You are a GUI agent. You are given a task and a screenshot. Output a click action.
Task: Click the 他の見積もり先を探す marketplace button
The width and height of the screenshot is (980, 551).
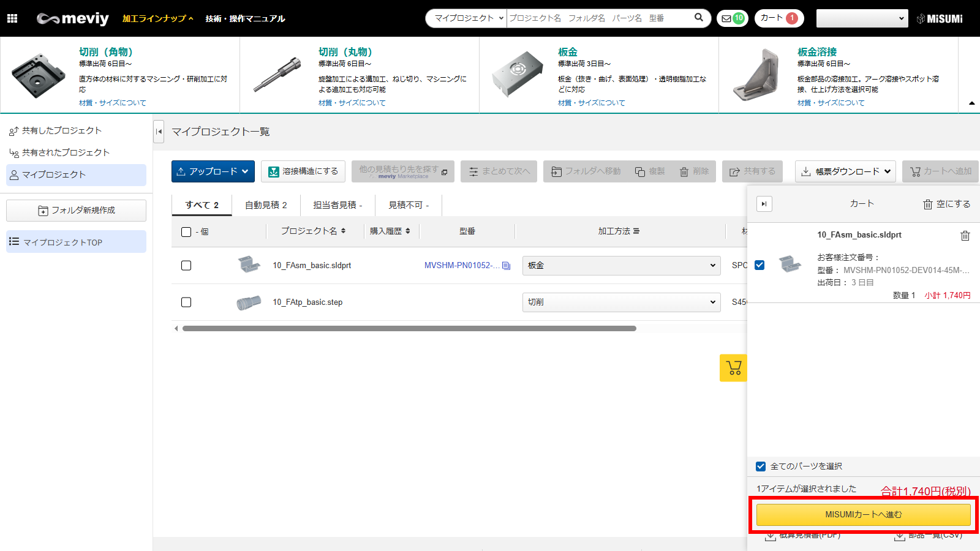tap(403, 171)
